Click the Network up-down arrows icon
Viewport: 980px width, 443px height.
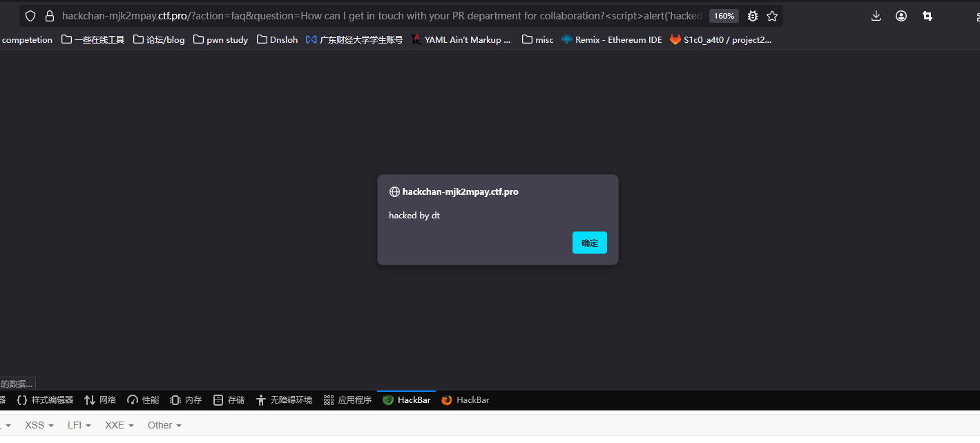point(90,400)
